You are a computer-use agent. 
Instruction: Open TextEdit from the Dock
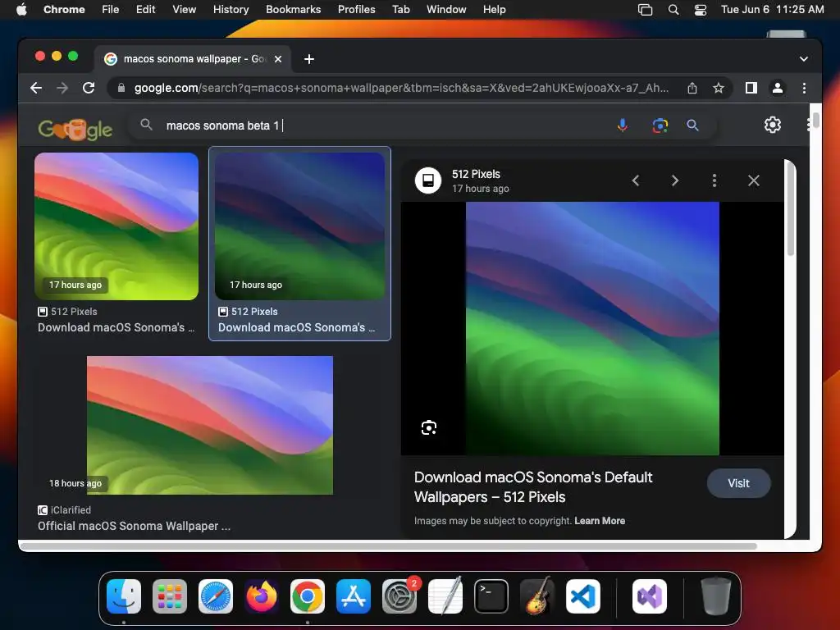tap(445, 596)
